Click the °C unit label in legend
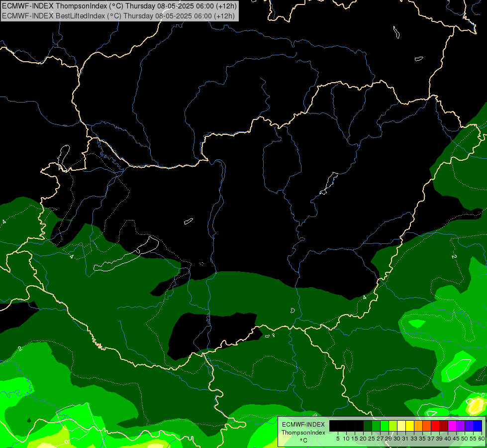 (304, 441)
